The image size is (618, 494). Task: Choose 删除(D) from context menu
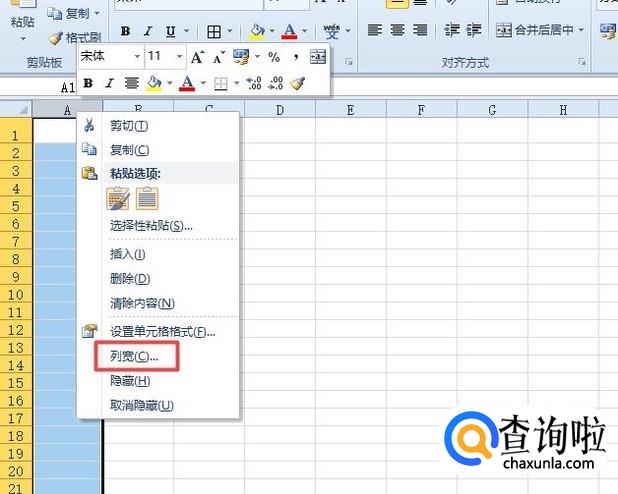click(x=159, y=279)
